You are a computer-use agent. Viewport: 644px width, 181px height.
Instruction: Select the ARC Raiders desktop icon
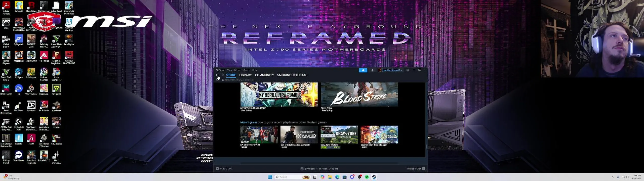[56, 139]
